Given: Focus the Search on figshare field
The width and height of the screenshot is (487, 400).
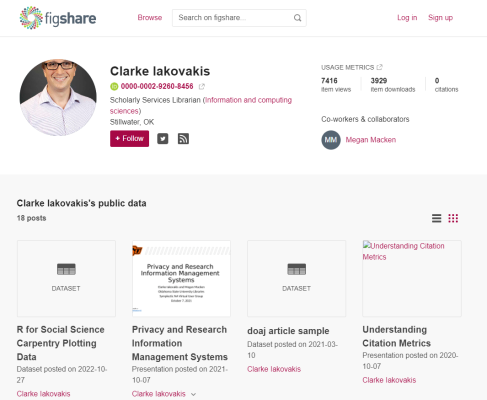Looking at the screenshot, I should pos(233,18).
